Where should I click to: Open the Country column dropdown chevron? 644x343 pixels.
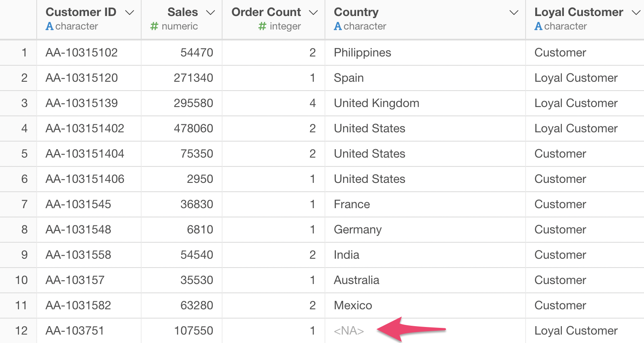click(514, 13)
